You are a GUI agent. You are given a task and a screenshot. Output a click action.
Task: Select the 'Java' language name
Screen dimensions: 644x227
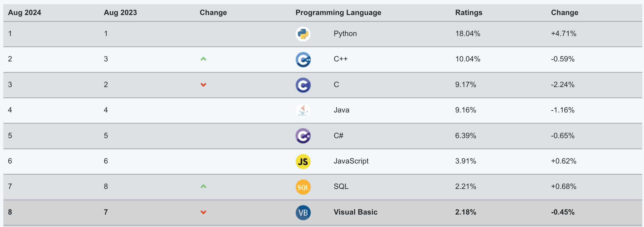pos(341,110)
